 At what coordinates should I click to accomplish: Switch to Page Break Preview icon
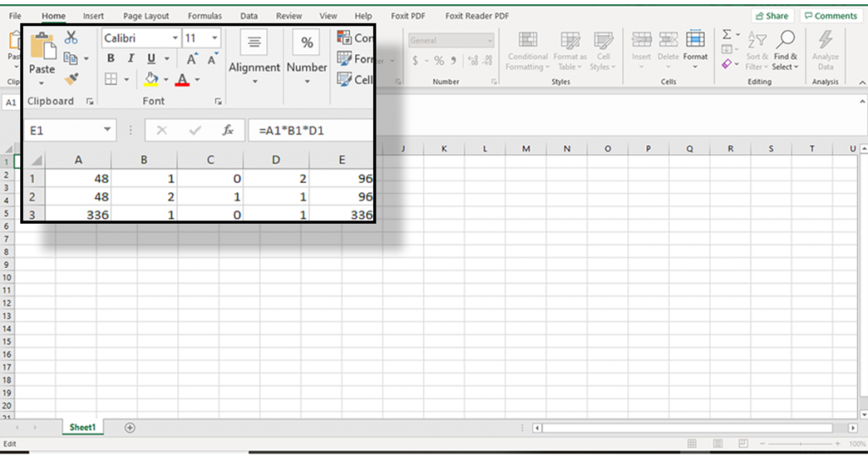(743, 444)
